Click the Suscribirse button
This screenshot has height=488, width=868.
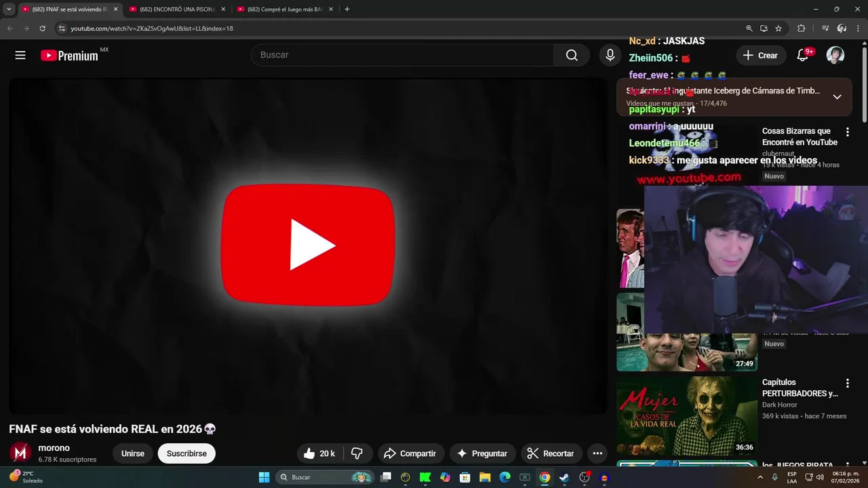tap(186, 453)
